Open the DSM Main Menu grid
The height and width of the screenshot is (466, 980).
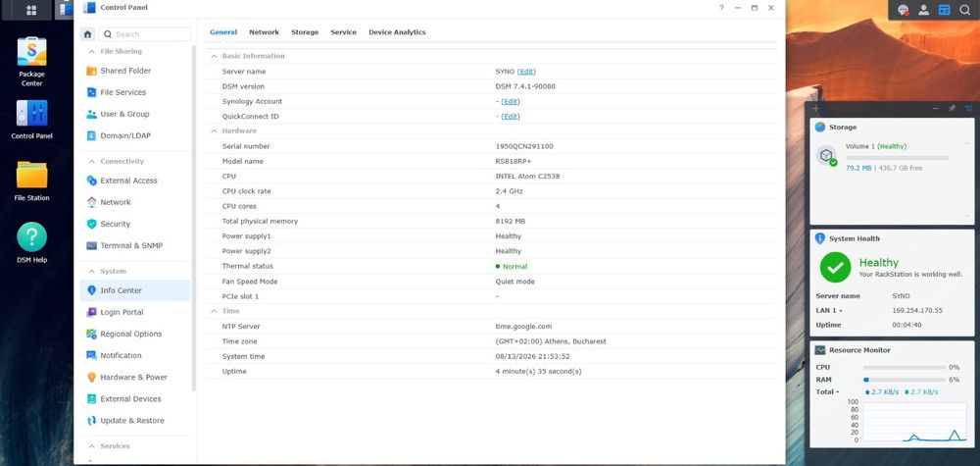(30, 10)
